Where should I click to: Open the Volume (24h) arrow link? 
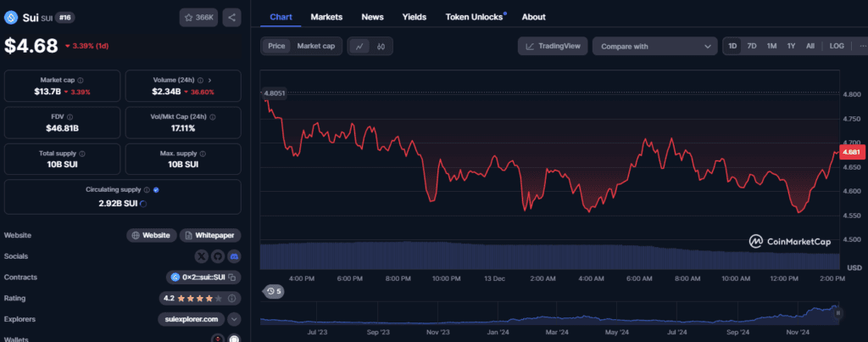point(210,81)
